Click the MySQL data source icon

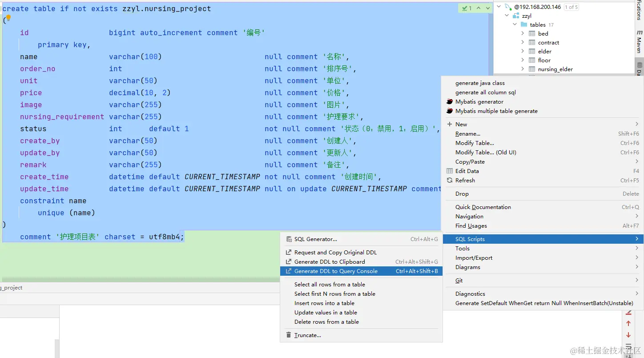pyautogui.click(x=508, y=7)
